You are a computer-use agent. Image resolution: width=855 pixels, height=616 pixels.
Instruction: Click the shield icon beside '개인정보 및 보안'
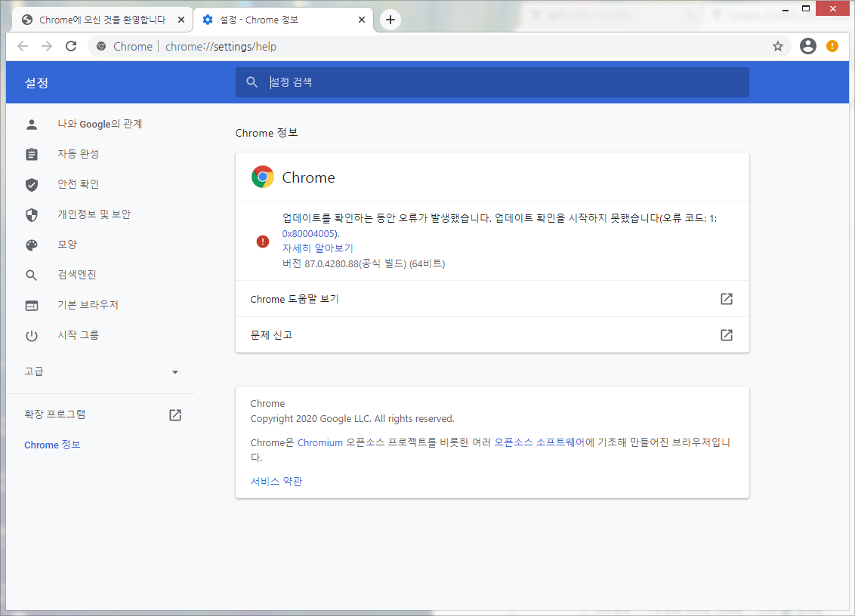click(x=32, y=215)
